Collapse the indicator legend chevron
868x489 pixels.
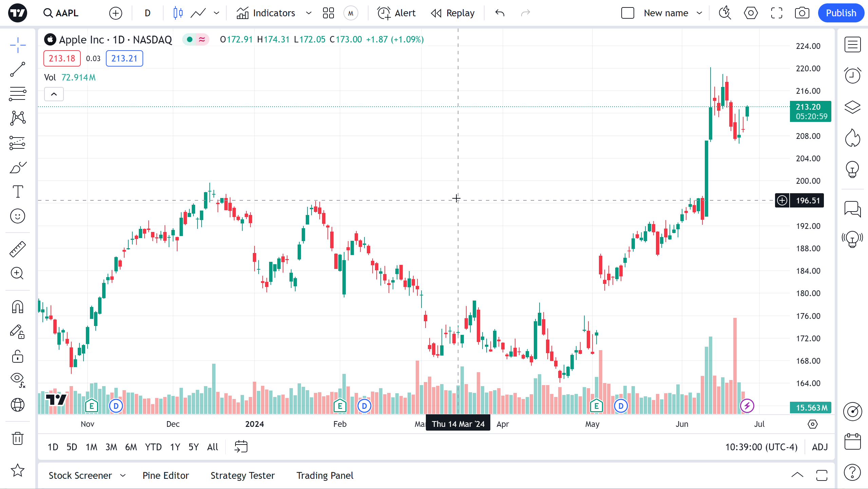coord(54,94)
